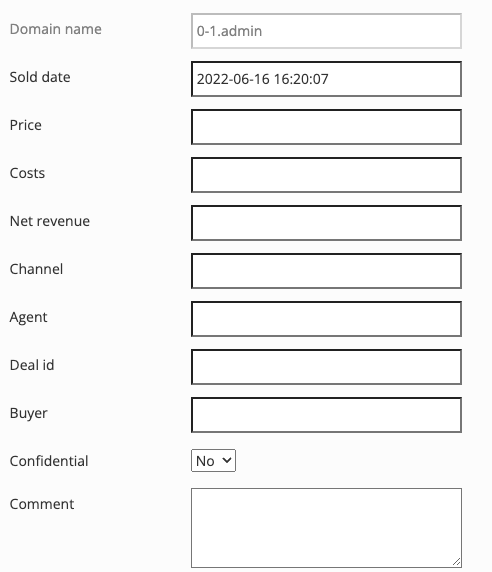492x572 pixels.
Task: Click the 'Domain name' label text
Action: tap(55, 29)
